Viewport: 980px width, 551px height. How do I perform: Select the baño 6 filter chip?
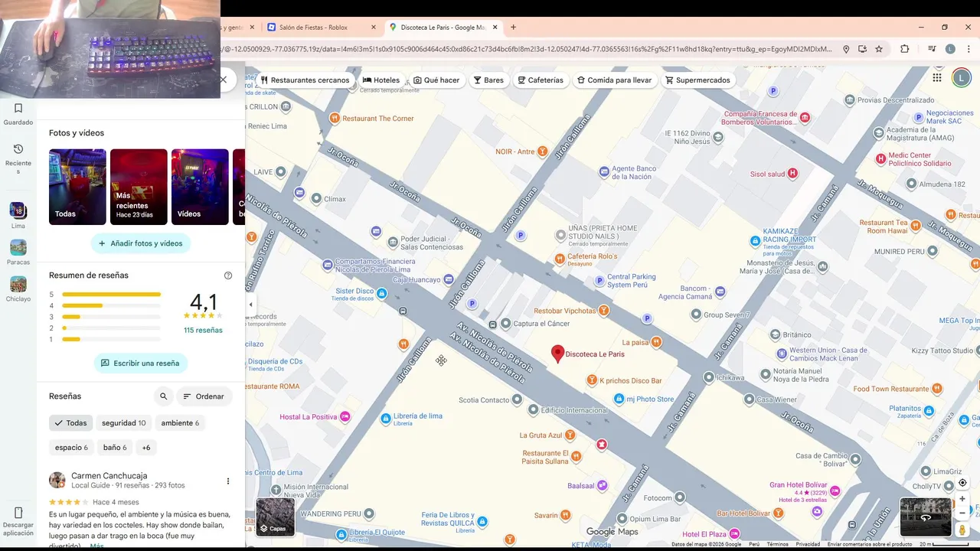(115, 448)
